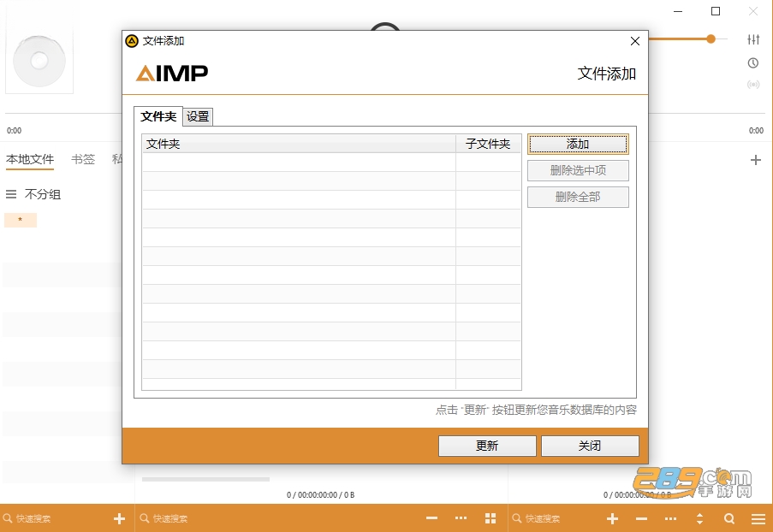Open the scheduler clock icon
The width and height of the screenshot is (773, 532).
(x=753, y=62)
